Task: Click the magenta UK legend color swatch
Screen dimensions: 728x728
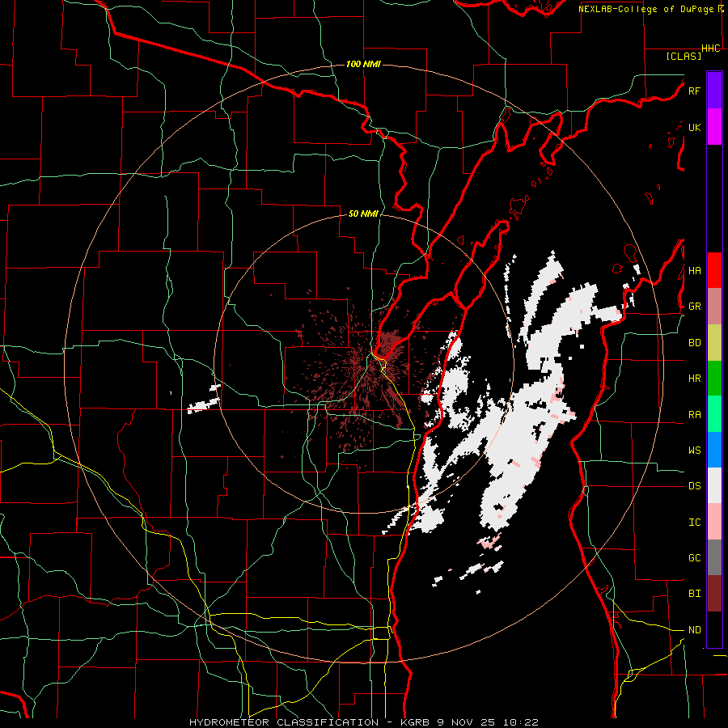Action: pyautogui.click(x=714, y=127)
